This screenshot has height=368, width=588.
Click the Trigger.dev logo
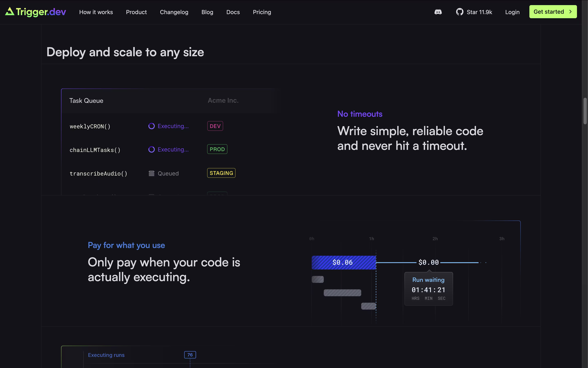point(36,12)
